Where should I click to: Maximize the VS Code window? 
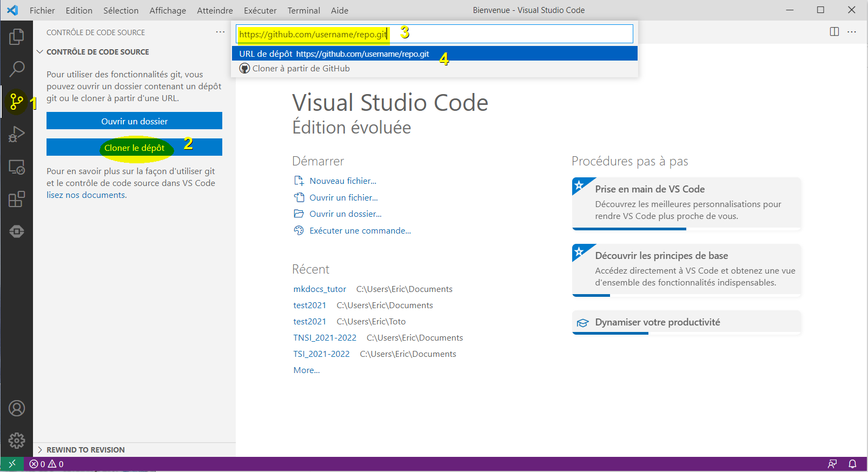[820, 10]
